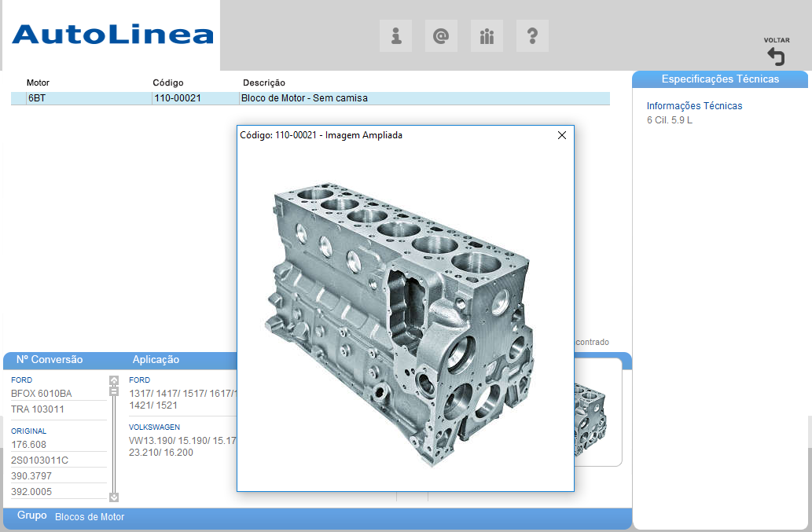
Task: Click the conversion list scrollbar handle
Action: pos(114,391)
